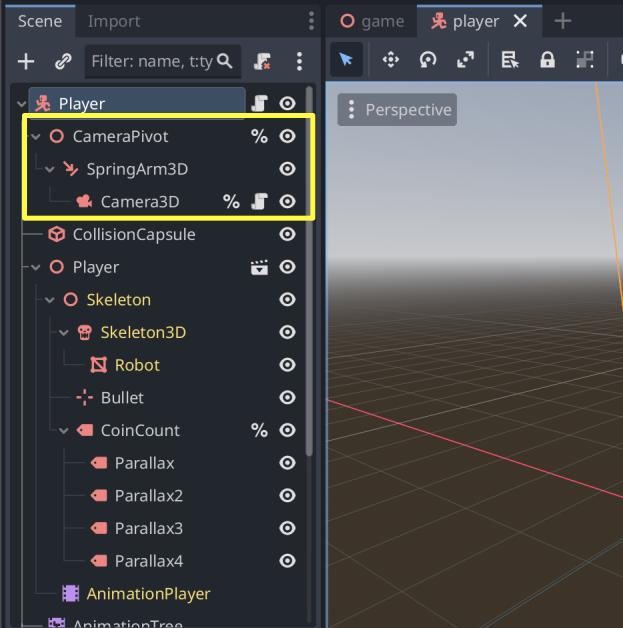This screenshot has height=628, width=623.
Task: Open the Perspective view menu
Action: coord(398,110)
